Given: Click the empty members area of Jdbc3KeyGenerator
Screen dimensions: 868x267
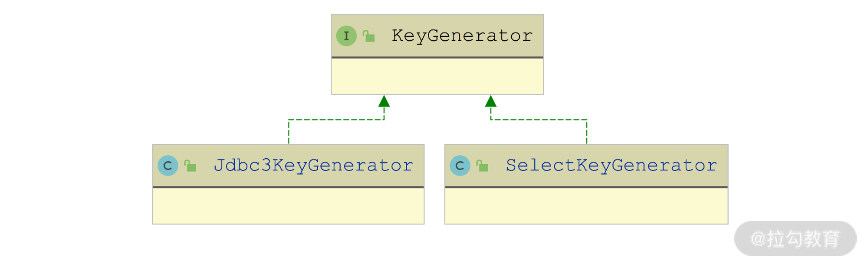Looking at the screenshot, I should coord(288,206).
